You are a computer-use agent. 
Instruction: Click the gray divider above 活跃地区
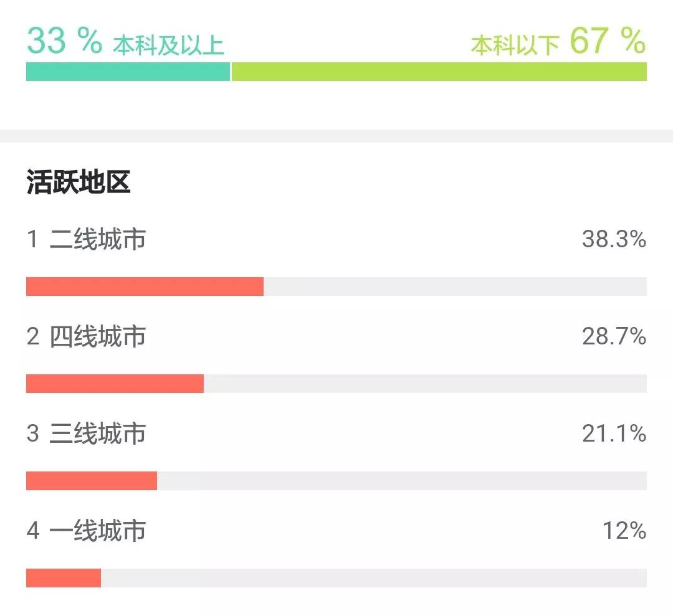[336, 136]
